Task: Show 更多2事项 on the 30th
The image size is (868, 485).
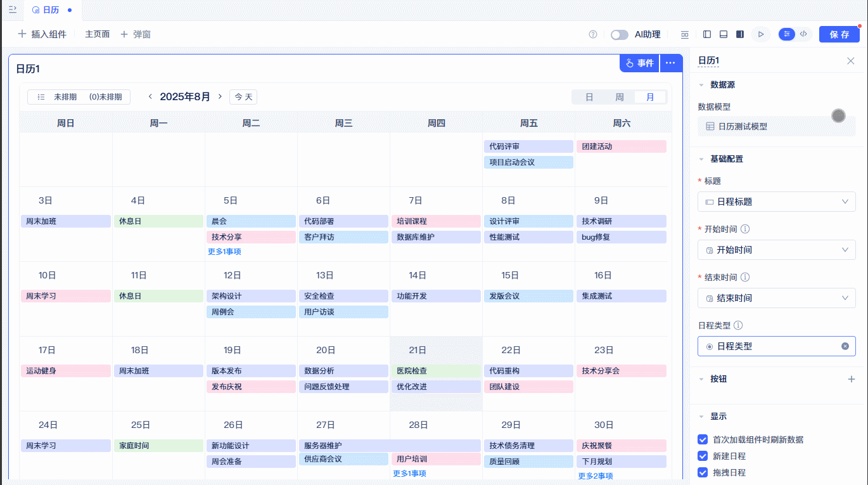Action: [596, 476]
